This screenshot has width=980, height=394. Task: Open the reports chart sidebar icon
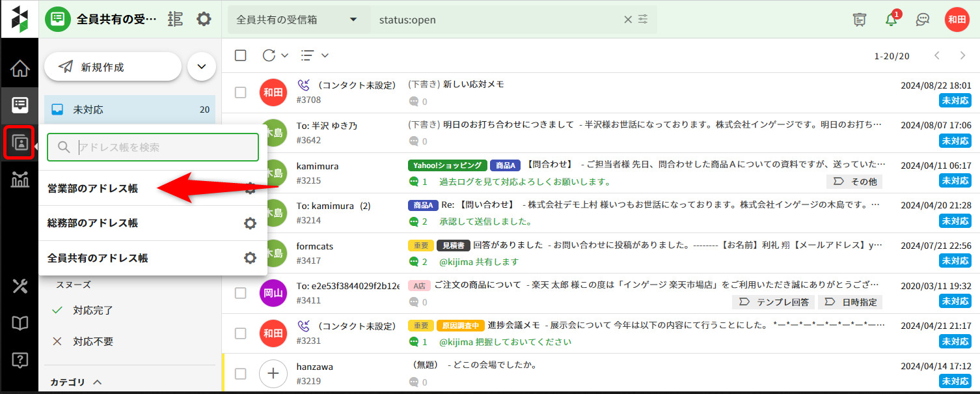pos(20,180)
